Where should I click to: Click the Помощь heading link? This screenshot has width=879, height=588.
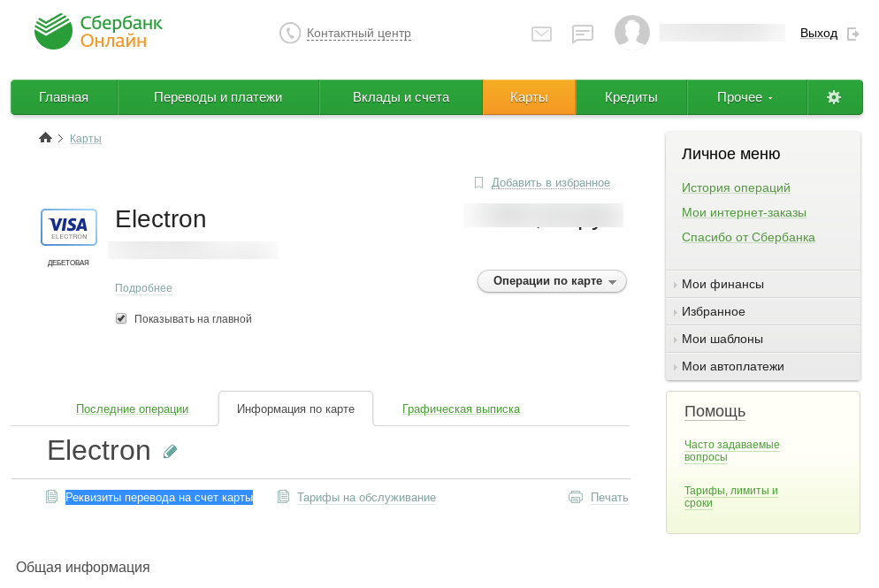(x=715, y=411)
